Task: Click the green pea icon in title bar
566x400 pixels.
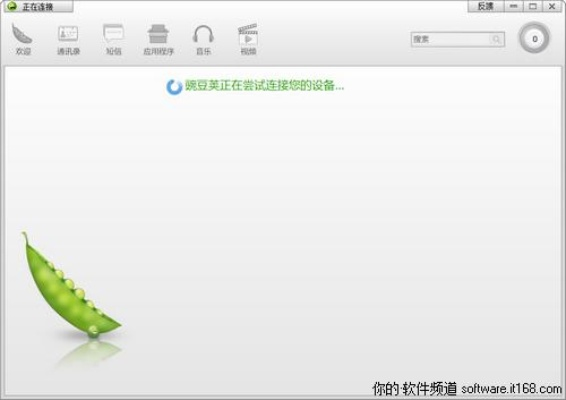Action: [x=12, y=6]
